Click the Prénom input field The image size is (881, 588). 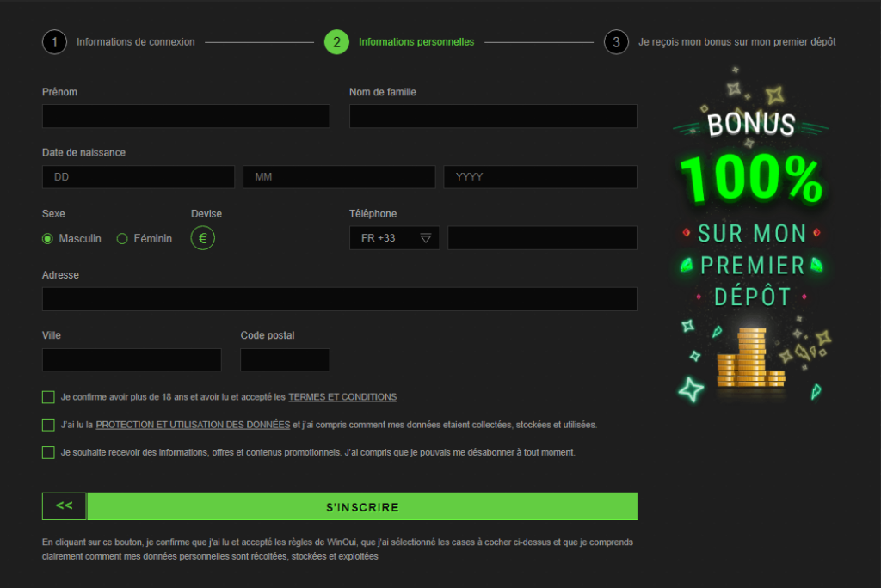[185, 115]
